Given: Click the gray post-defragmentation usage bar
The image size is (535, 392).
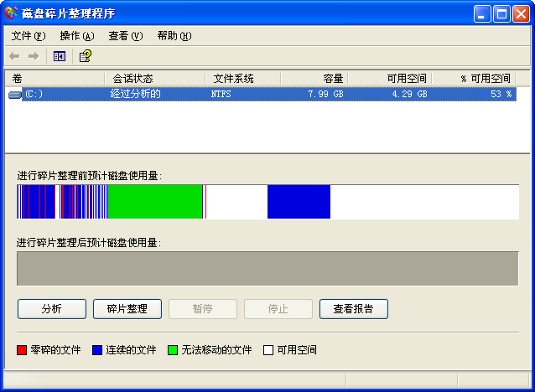Looking at the screenshot, I should [x=267, y=269].
